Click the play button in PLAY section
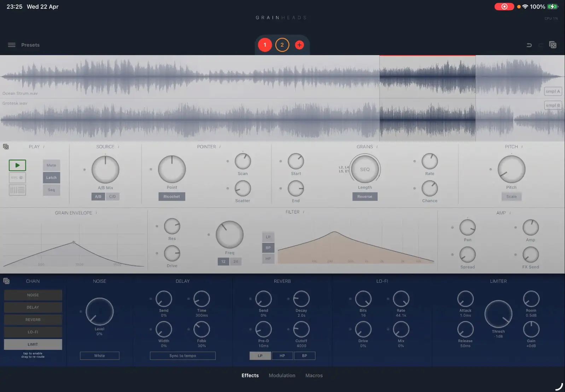 (17, 165)
